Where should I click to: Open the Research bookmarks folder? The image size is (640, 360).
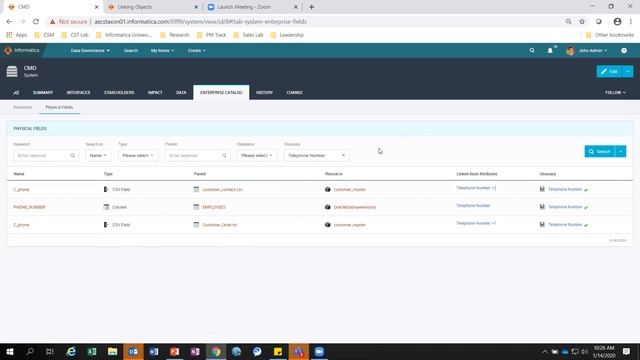click(175, 35)
